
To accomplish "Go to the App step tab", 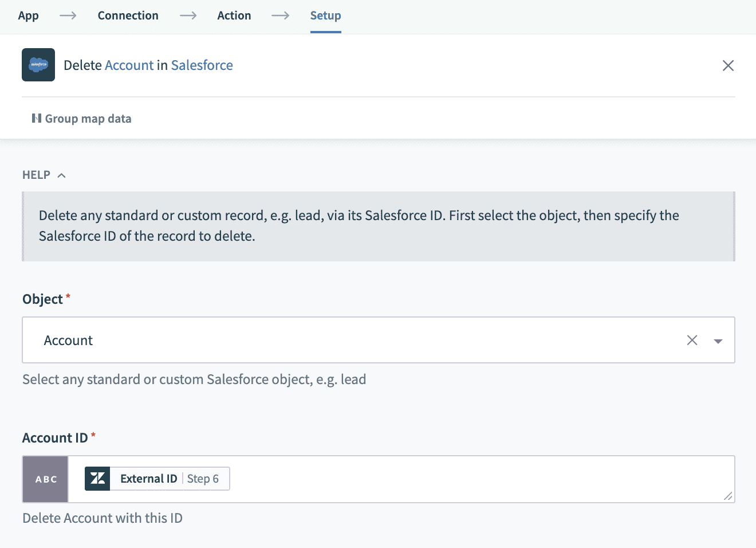I will pos(28,15).
